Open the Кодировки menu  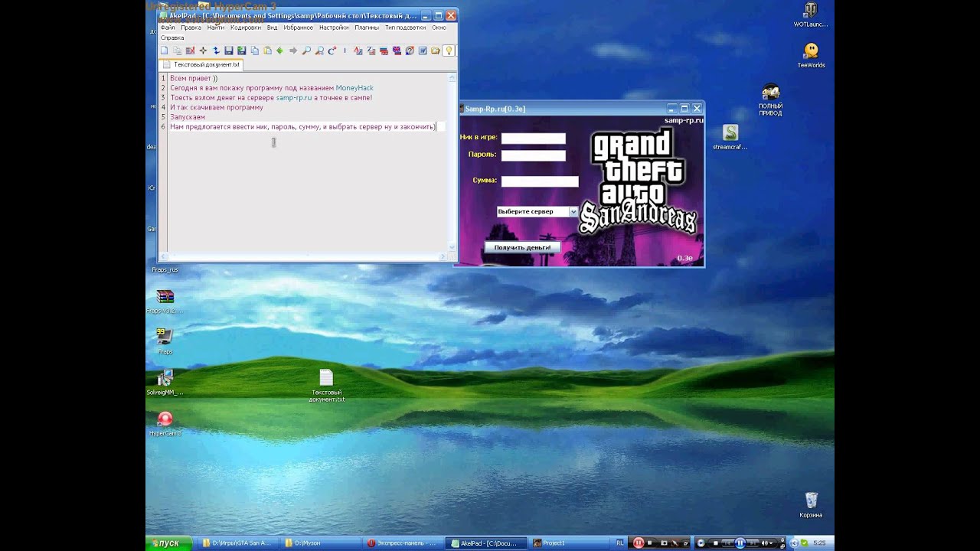(245, 28)
